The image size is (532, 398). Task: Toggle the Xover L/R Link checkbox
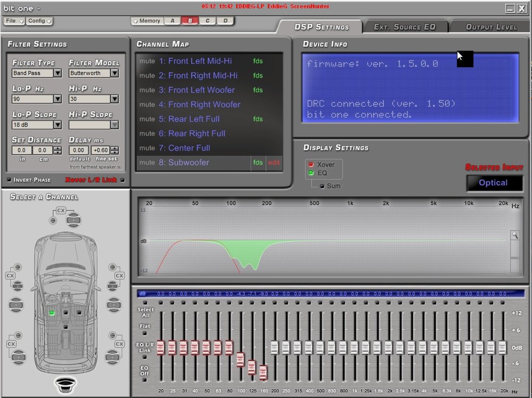coord(122,180)
